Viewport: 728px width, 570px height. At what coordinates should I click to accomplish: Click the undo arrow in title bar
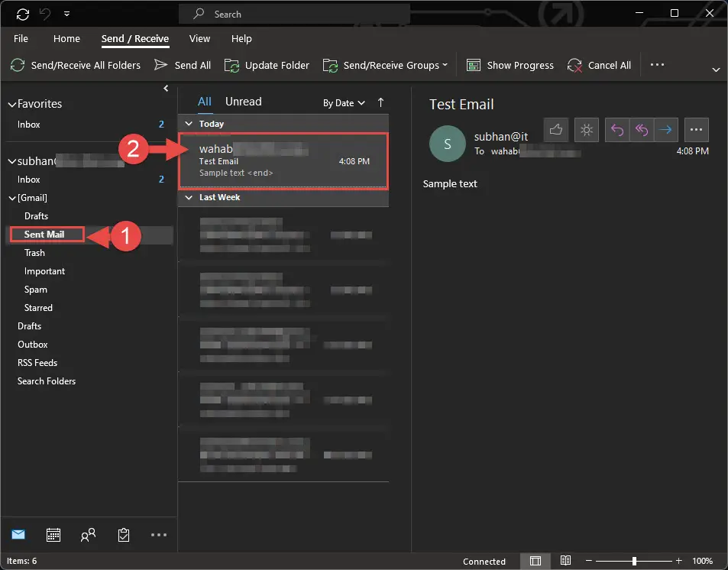[45, 14]
